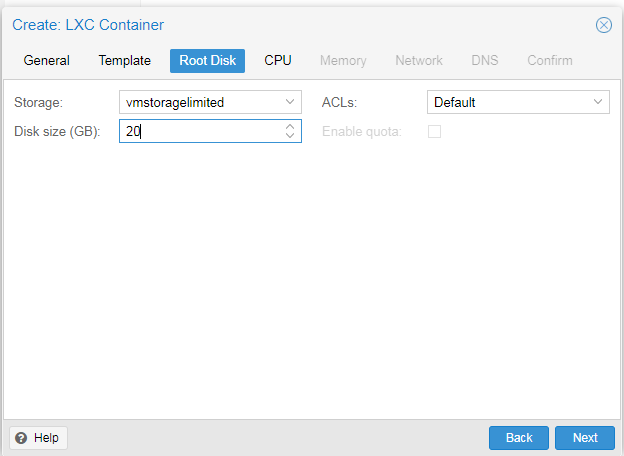Screen dimensions: 624x456
Task: Select the Root Disk tab
Action: (207, 61)
